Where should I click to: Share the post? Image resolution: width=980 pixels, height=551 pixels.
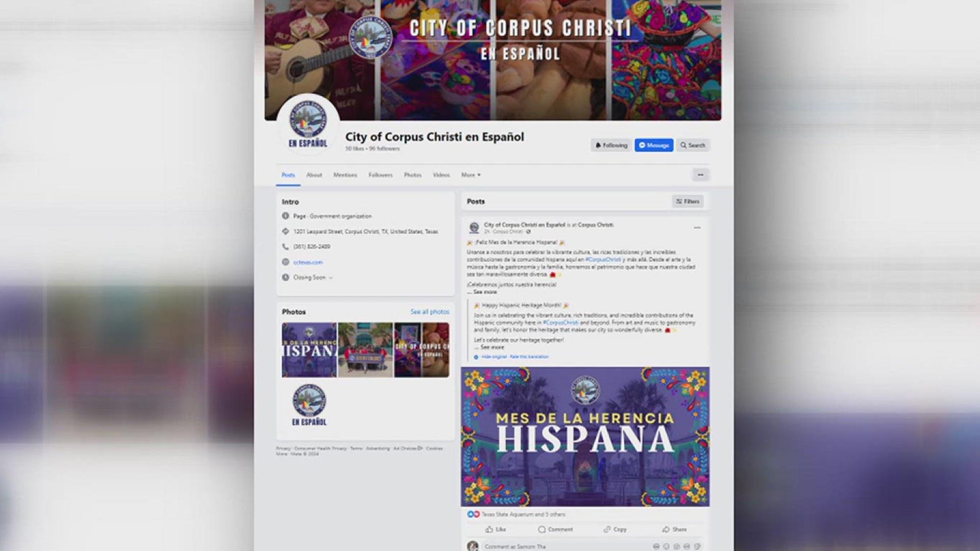tap(674, 530)
